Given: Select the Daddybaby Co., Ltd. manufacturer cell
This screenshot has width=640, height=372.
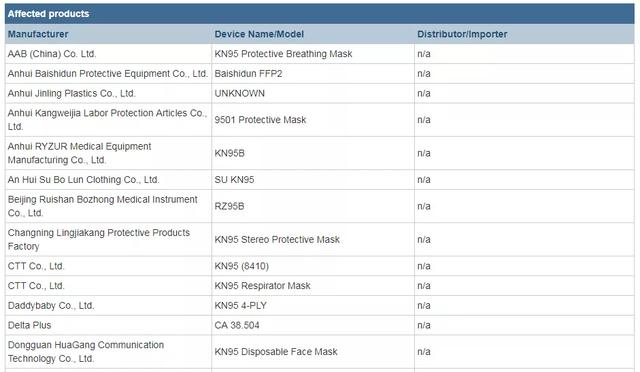Looking at the screenshot, I should 108,305.
